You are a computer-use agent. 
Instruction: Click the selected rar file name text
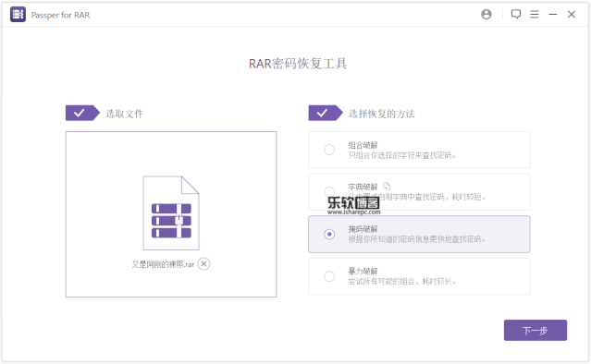(163, 264)
